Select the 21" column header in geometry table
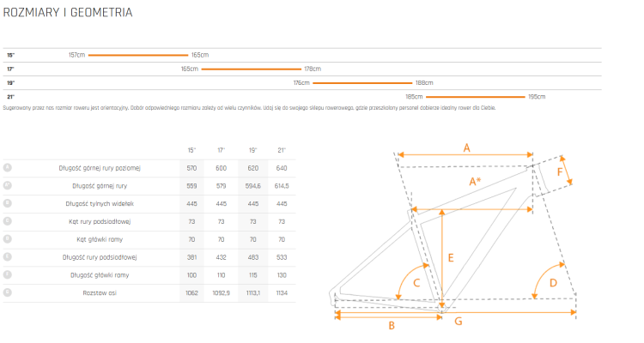The width and height of the screenshot is (644, 343). point(282,150)
